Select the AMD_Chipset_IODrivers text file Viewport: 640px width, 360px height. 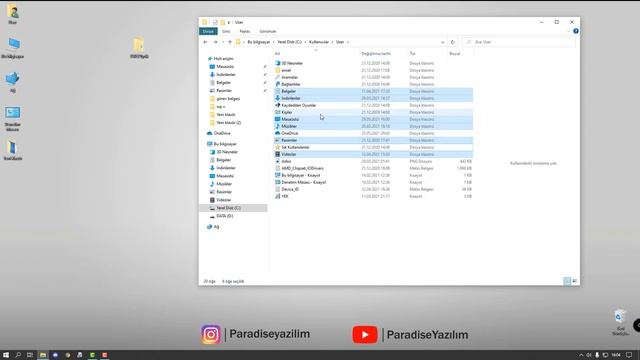coord(374,168)
